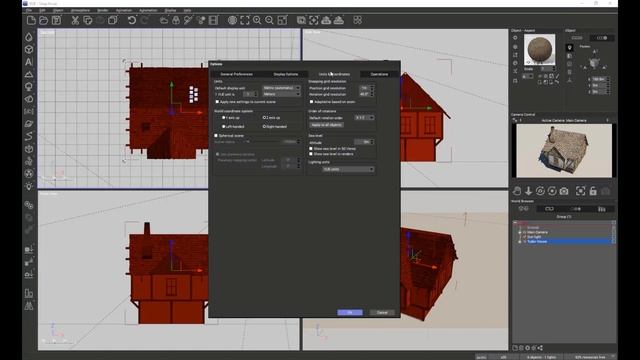Click Cancel in the Options dialog

[x=382, y=312]
